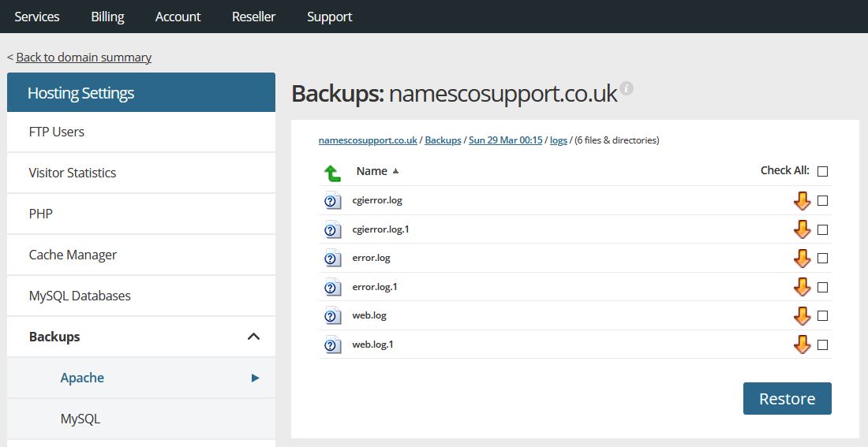Open FTP Users settings

(x=141, y=132)
